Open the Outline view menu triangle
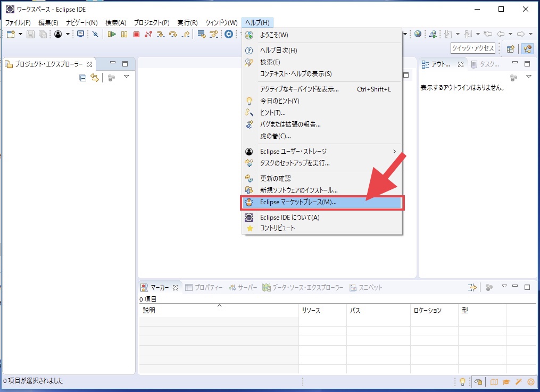This screenshot has width=540, height=392. tap(529, 77)
